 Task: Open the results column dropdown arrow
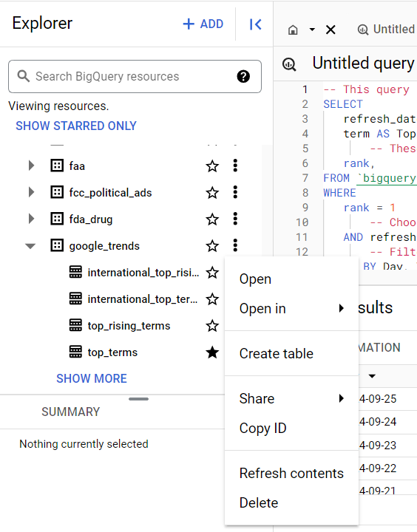[372, 376]
